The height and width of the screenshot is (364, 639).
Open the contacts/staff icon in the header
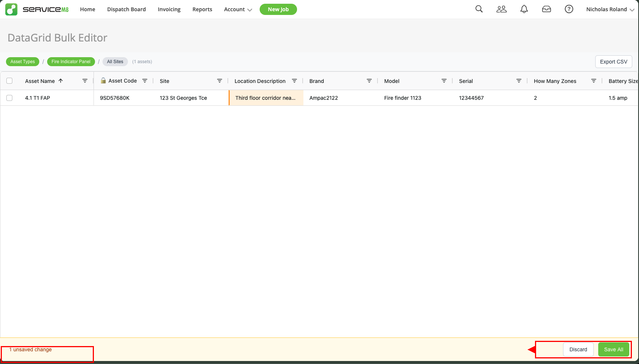tap(501, 9)
